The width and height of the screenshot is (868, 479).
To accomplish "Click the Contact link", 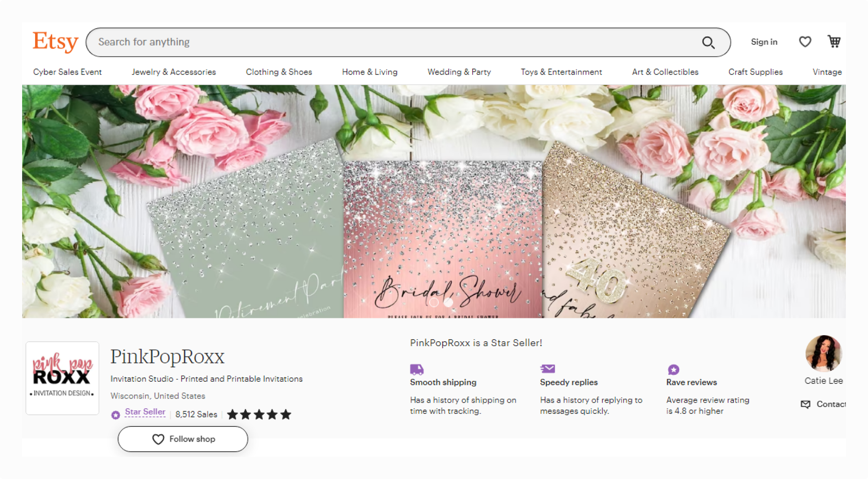I will tap(831, 404).
